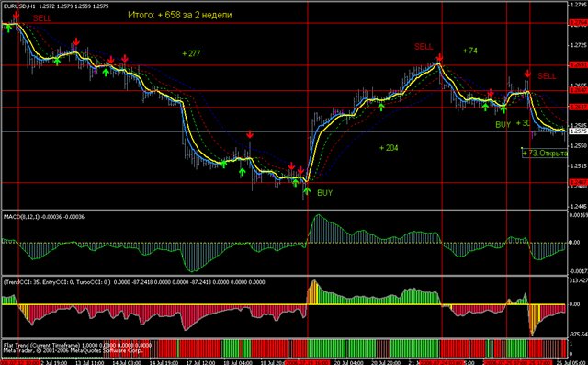Click the MACD scale value -0.0017

(579, 271)
